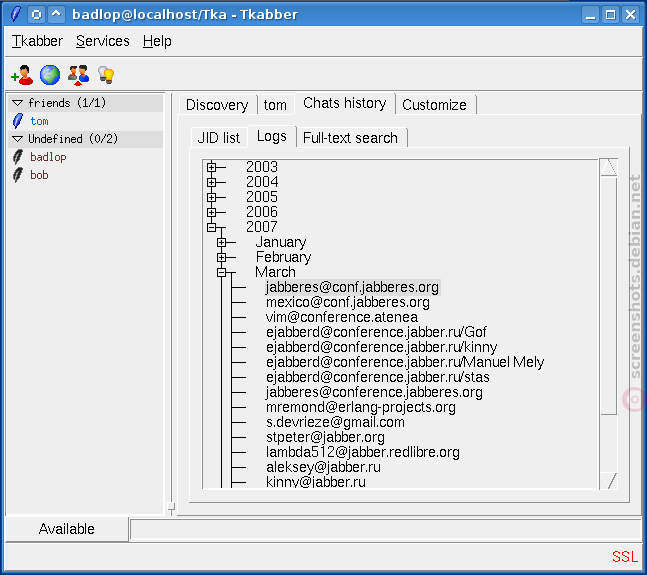Image resolution: width=647 pixels, height=575 pixels.
Task: Click the logs scrollbar up arrow
Action: (x=609, y=167)
